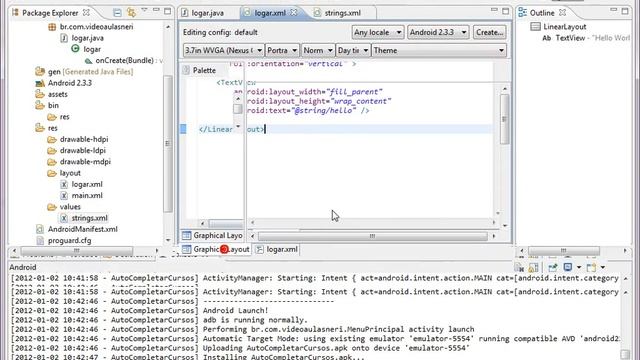Click 'adb is running normally.' console line
This screenshot has width=640, height=360.
(x=255, y=320)
